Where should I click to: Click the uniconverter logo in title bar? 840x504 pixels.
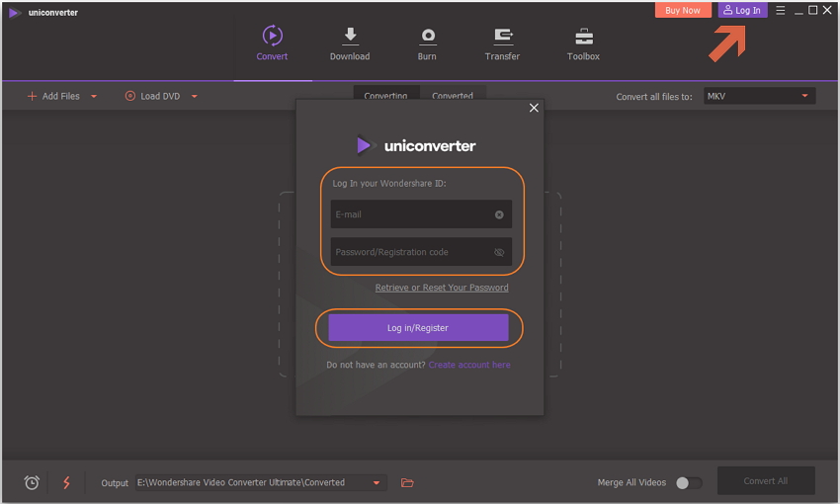coord(43,12)
